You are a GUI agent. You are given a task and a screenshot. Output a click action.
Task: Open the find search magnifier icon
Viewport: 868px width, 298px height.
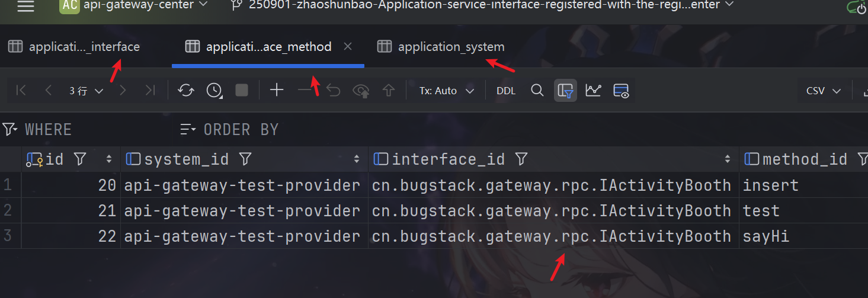pyautogui.click(x=537, y=90)
